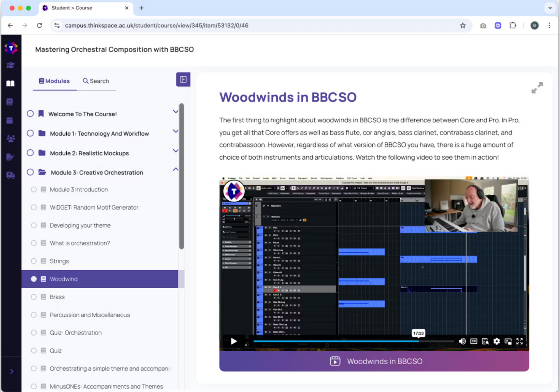This screenshot has width=559, height=392.
Task: Play the Woodwinds in BBCSO video
Action: [233, 341]
